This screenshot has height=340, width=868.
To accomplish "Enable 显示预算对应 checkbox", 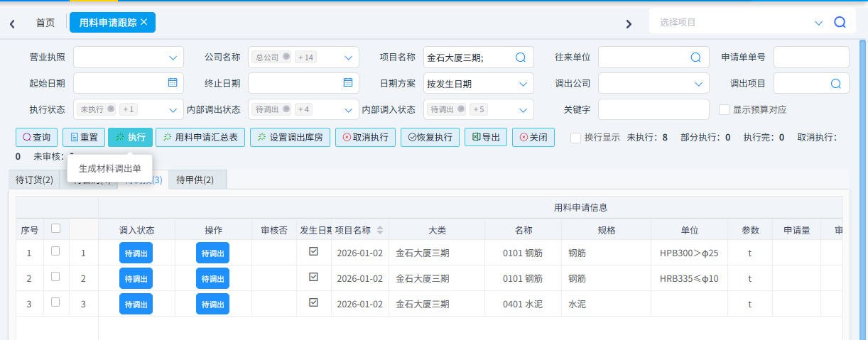I will 724,109.
